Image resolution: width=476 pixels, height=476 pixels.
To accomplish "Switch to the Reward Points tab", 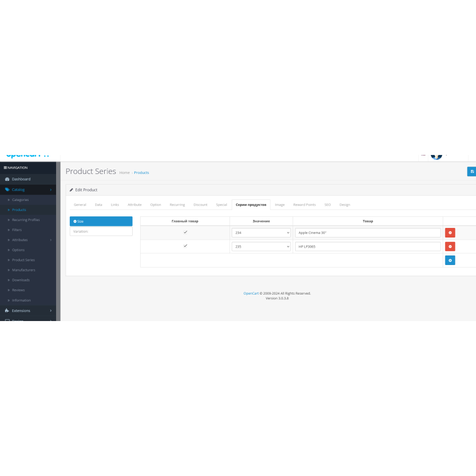I will [304, 205].
